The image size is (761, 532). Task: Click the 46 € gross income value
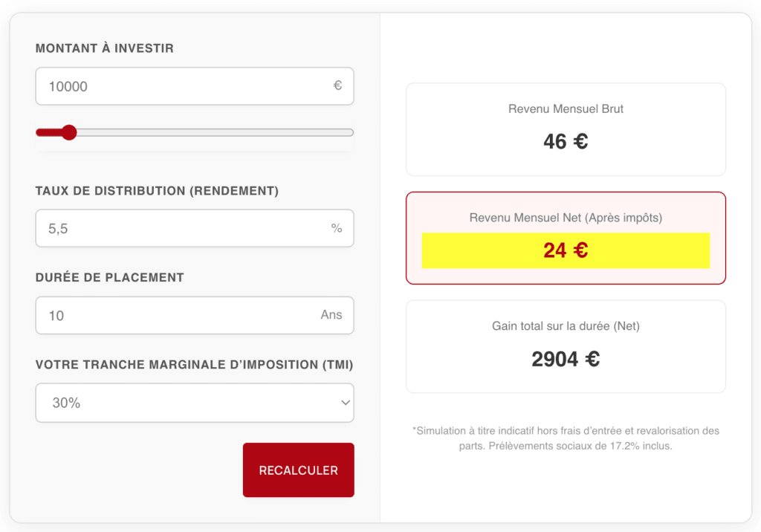pos(564,141)
